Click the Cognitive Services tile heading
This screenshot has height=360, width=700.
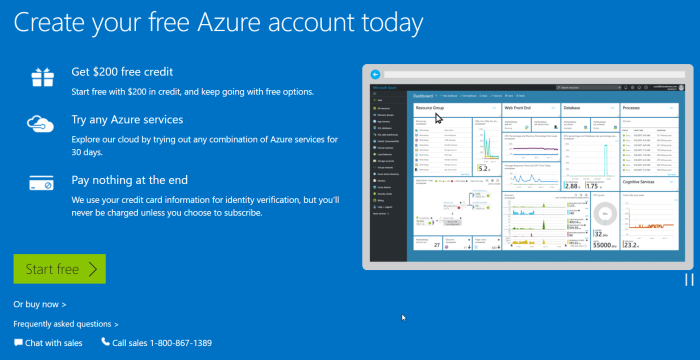point(638,182)
